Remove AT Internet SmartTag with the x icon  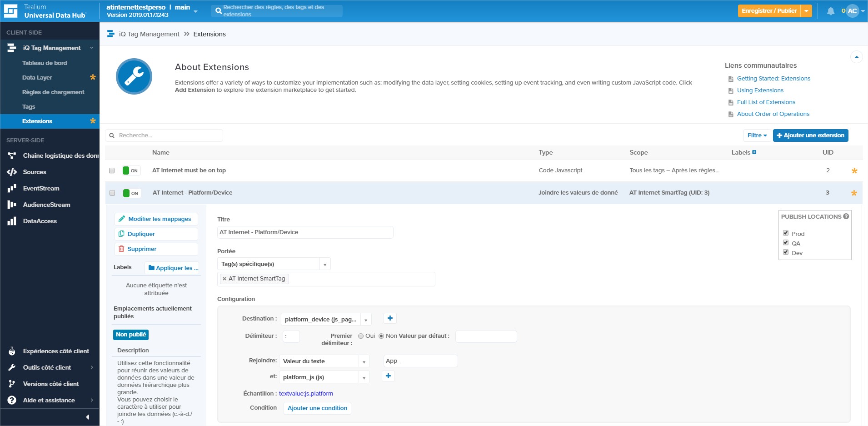[x=224, y=279]
